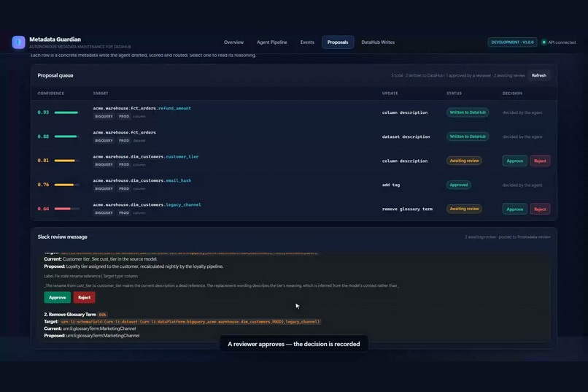Reject the legacy_channel remove glossary term proposal
This screenshot has width=588, height=392.
coord(540,210)
